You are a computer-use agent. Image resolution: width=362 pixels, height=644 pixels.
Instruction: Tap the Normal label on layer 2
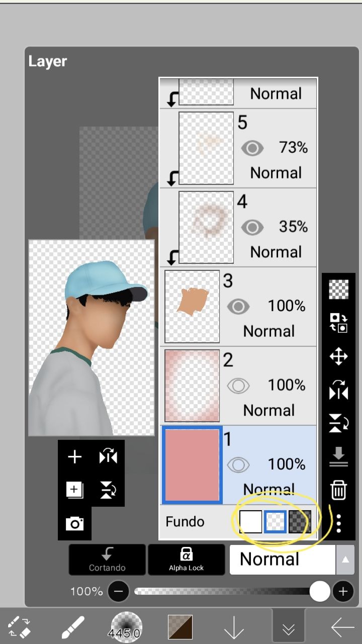pyautogui.click(x=269, y=411)
